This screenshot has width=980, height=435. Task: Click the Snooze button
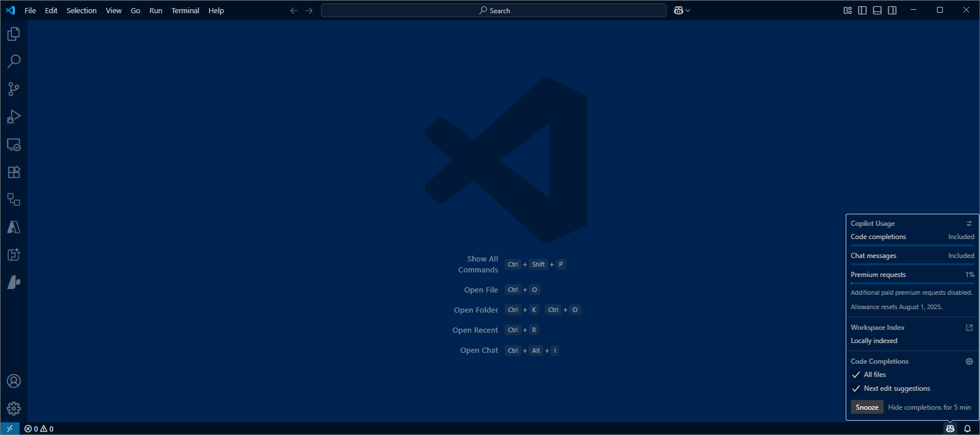tap(867, 407)
